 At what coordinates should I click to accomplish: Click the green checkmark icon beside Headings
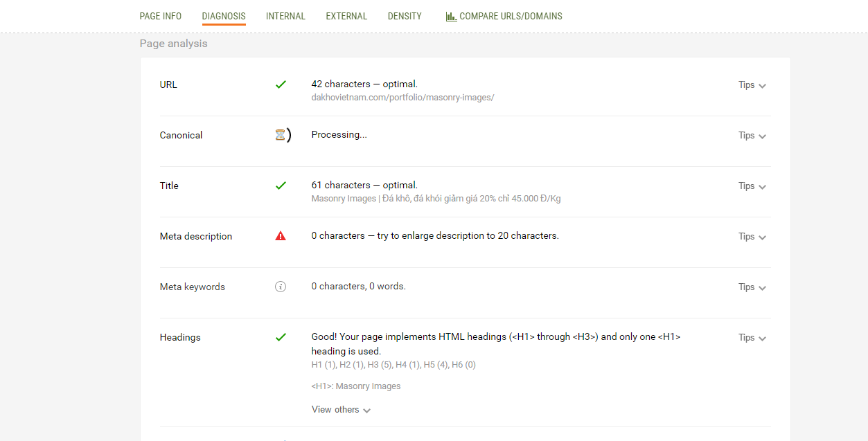(x=281, y=337)
